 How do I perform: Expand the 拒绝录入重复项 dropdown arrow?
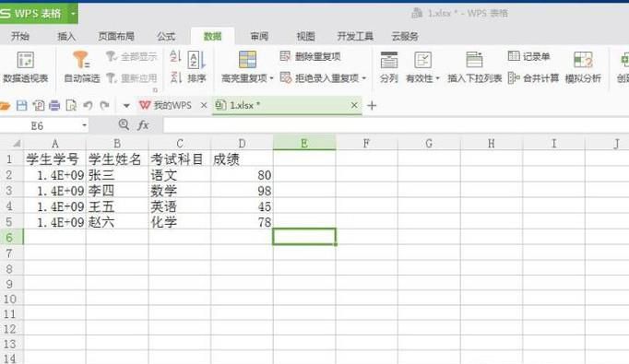[x=363, y=78]
